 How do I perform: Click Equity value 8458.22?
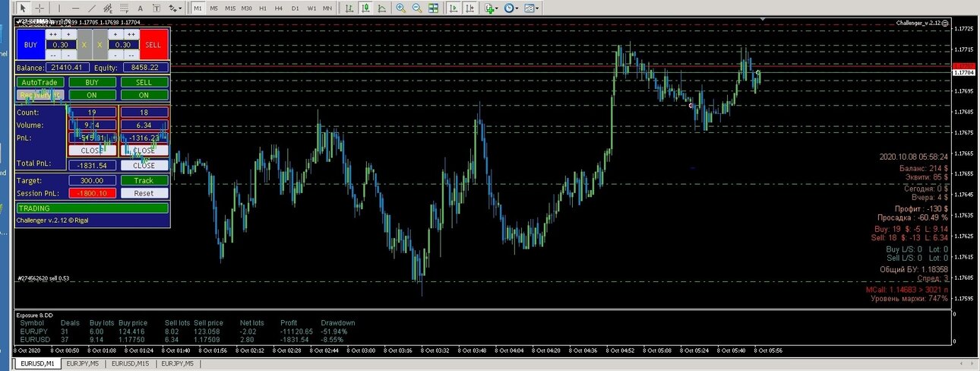(x=144, y=68)
